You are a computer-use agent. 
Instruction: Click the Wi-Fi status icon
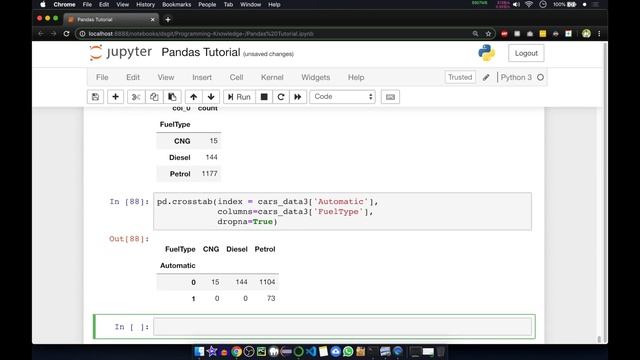(529, 4)
